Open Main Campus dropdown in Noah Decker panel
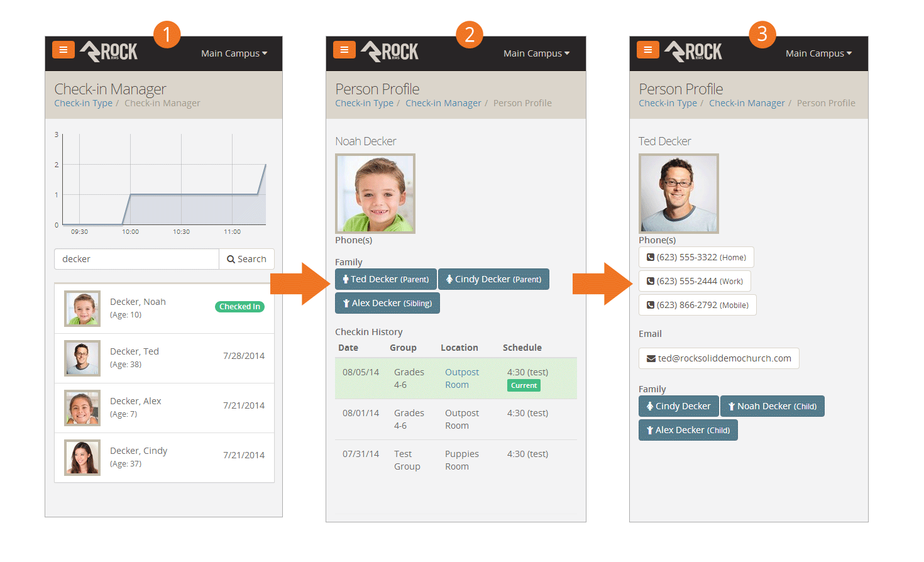Viewport: 924px width, 562px height. pos(536,53)
